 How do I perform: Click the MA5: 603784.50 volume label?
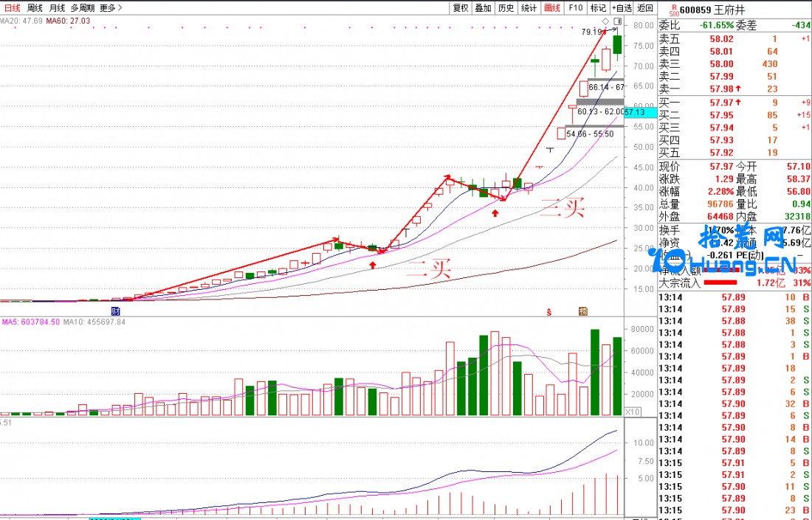point(30,322)
